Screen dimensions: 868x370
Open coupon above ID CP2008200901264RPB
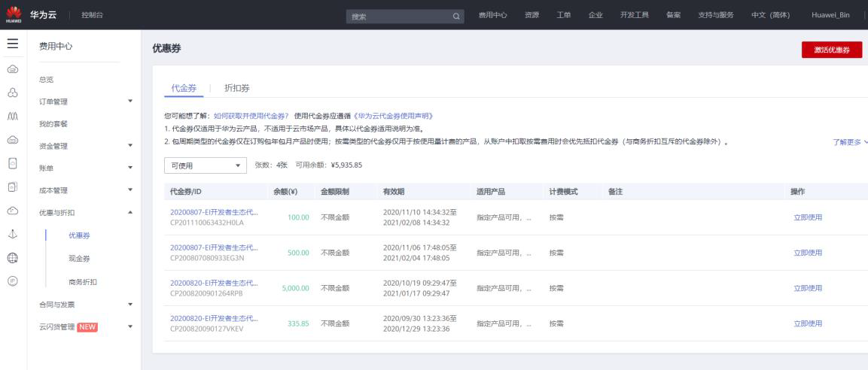tap(215, 284)
